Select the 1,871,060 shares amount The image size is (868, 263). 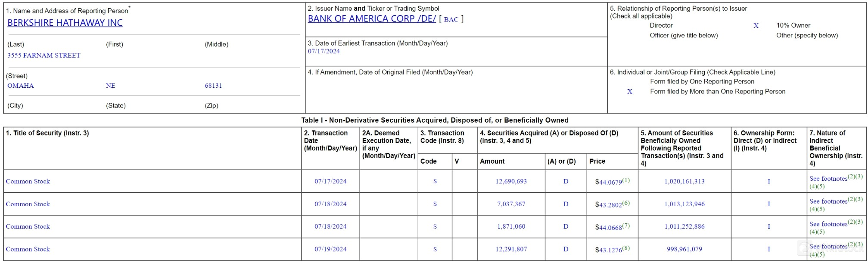tap(511, 226)
